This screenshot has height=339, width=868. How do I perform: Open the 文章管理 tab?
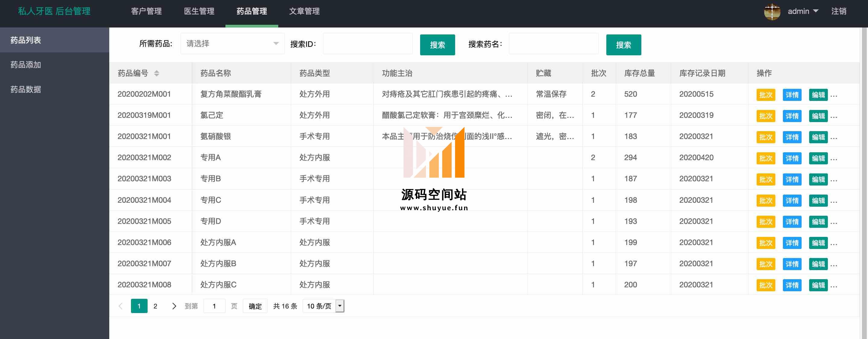tap(304, 11)
